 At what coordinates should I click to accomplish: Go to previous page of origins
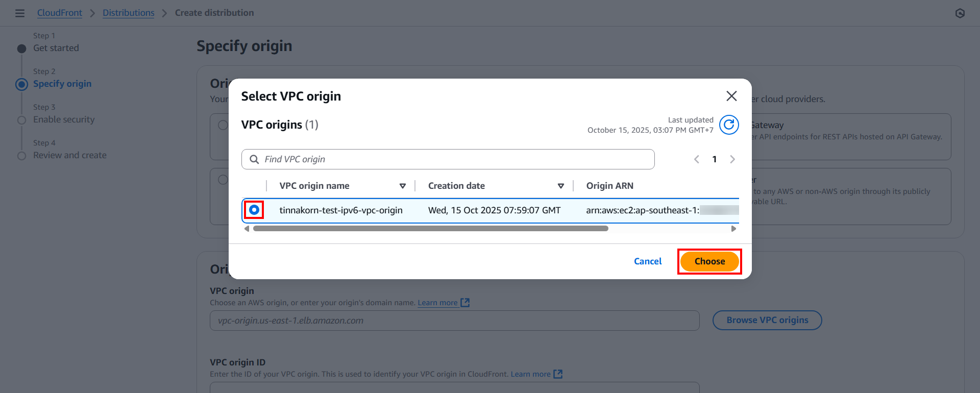(x=696, y=159)
